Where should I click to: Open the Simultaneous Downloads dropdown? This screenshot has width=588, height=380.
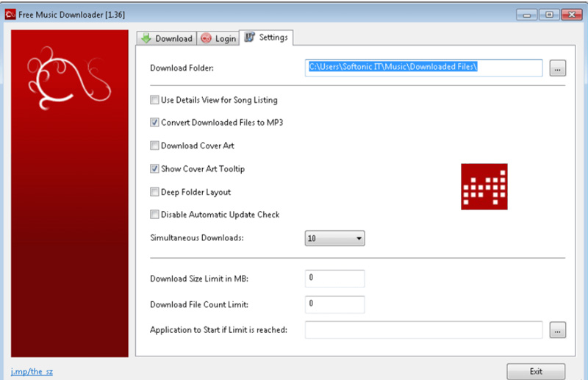click(334, 238)
